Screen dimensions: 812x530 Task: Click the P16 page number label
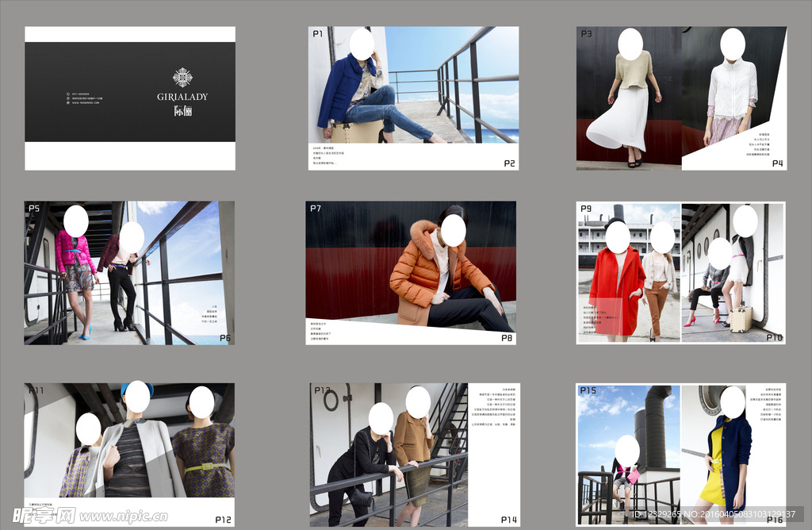click(x=775, y=519)
